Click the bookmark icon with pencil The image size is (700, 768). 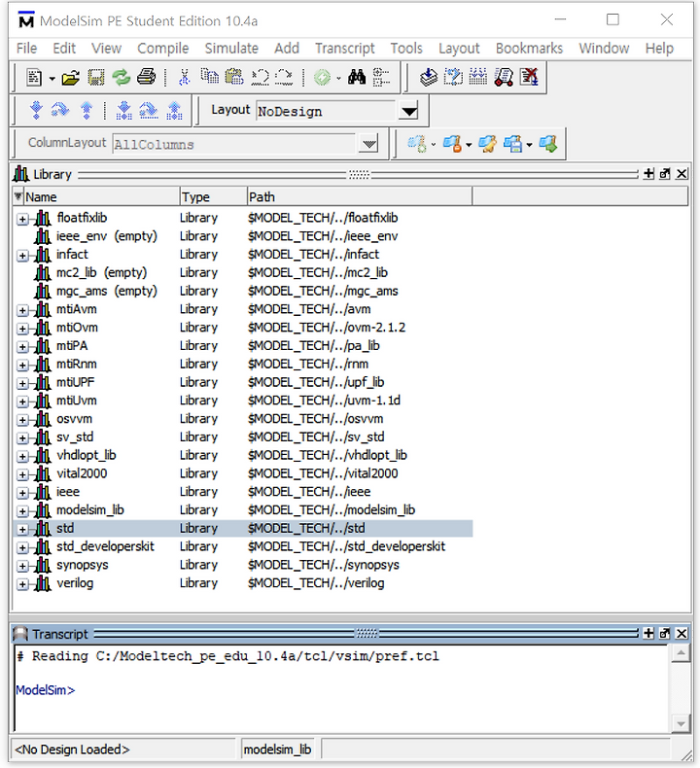point(487,144)
